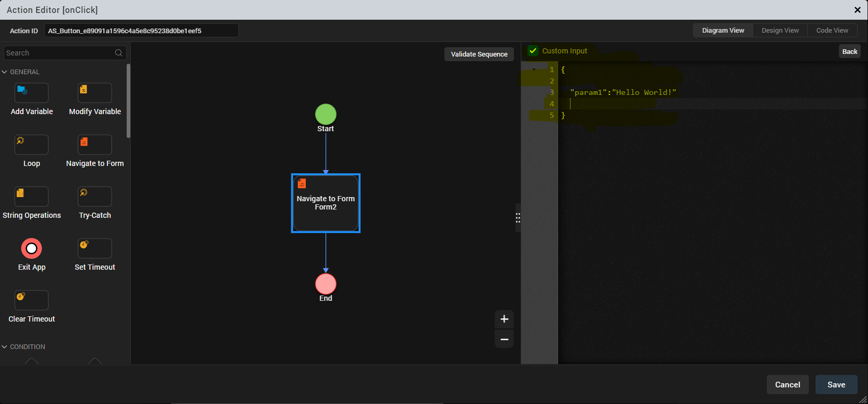Fold the JSON block at line 1
Viewport: 868px width, 404px height.
click(x=534, y=69)
